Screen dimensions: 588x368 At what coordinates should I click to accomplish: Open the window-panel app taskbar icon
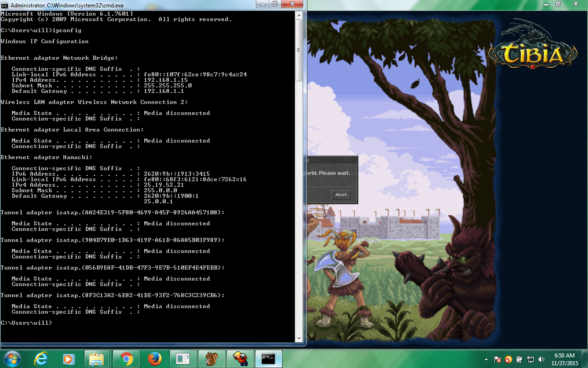tap(183, 359)
